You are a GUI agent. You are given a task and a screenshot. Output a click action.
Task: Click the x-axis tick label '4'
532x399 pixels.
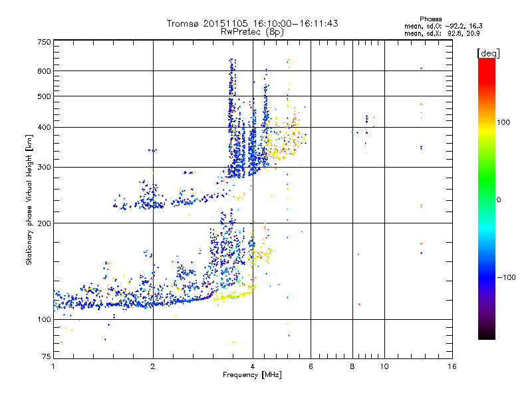coord(253,366)
